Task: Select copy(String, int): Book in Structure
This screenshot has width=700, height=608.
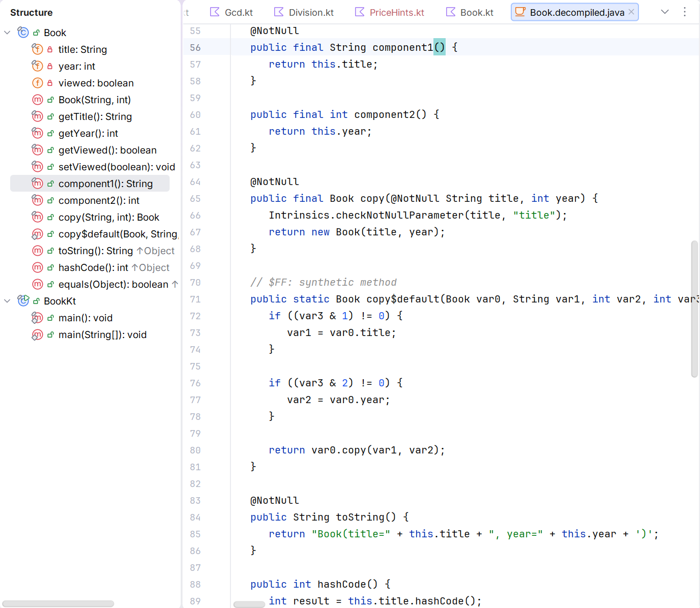Action: tap(109, 217)
